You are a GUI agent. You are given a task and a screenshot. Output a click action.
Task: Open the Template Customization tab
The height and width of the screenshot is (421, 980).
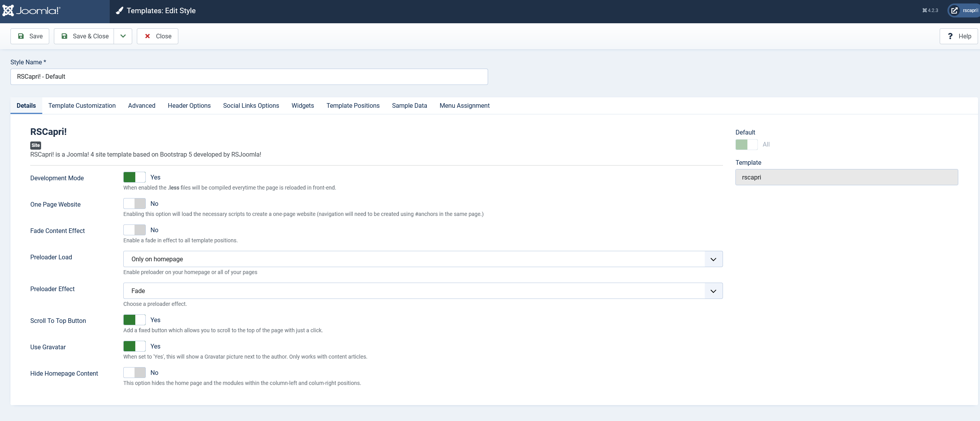pyautogui.click(x=82, y=105)
